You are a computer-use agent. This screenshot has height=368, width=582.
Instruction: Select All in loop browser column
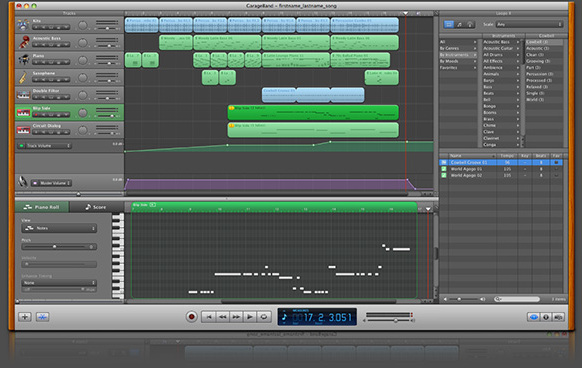click(458, 42)
